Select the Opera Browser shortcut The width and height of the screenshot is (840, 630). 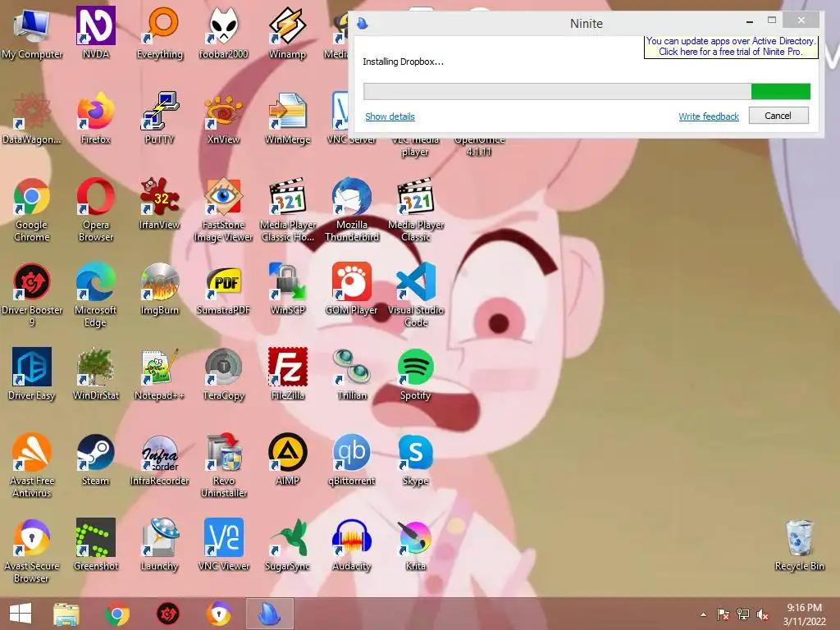click(x=95, y=209)
